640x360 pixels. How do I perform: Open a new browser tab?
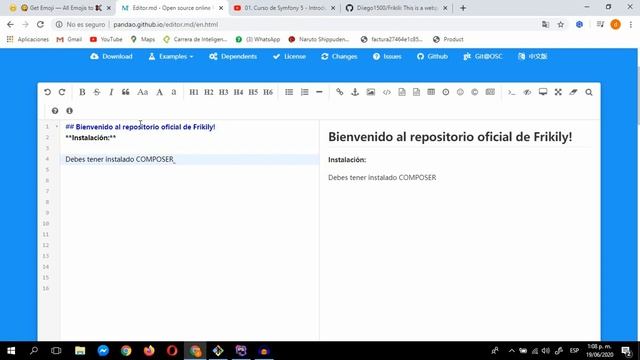(x=463, y=8)
